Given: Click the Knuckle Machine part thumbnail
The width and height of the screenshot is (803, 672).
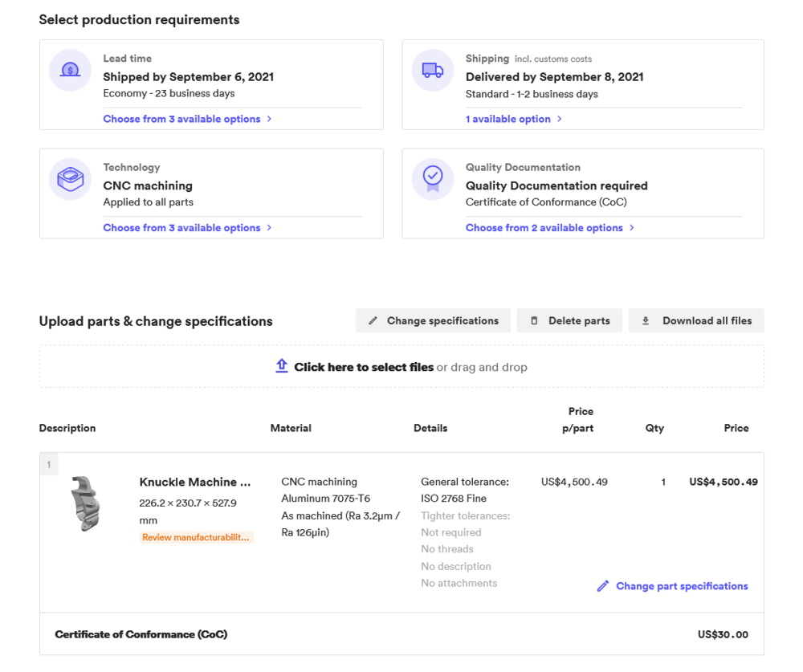Looking at the screenshot, I should tap(86, 506).
